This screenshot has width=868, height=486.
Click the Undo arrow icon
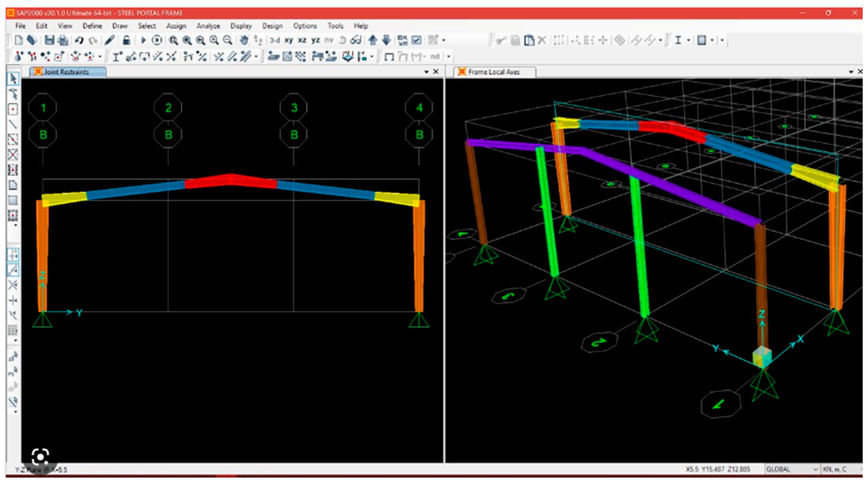coord(79,40)
